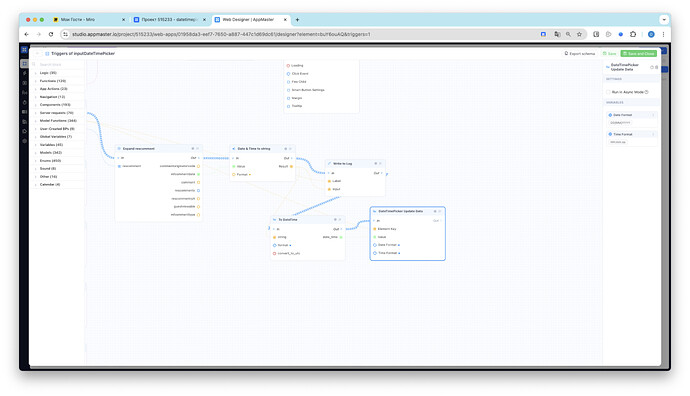
Task: Open the browser extensions puzzle icon
Action: pos(633,34)
